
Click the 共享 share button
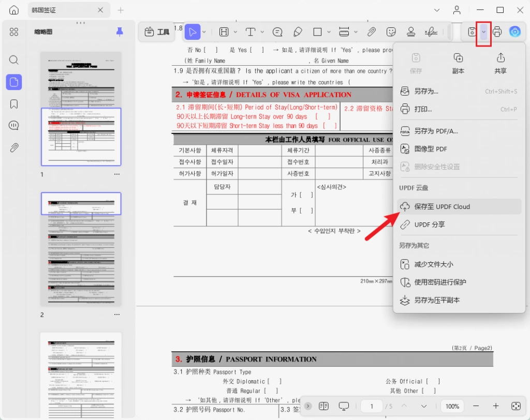(x=500, y=63)
